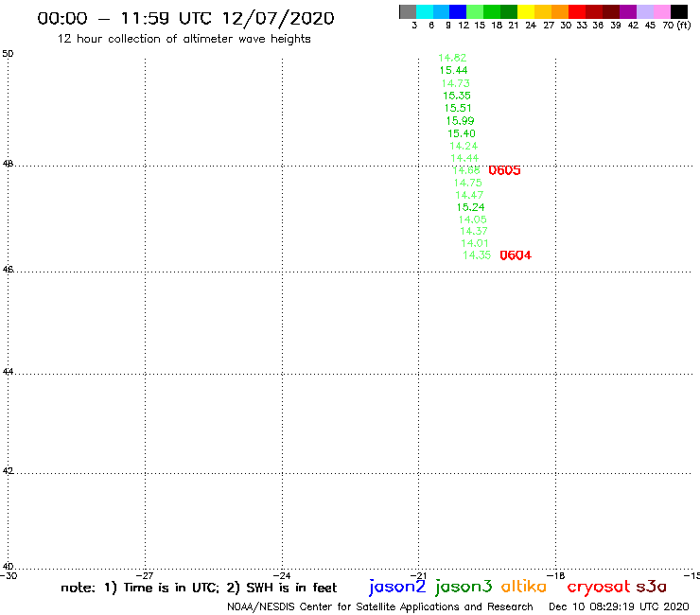Select the wave height value 15.99
This screenshot has height=615, width=700.
(460, 120)
